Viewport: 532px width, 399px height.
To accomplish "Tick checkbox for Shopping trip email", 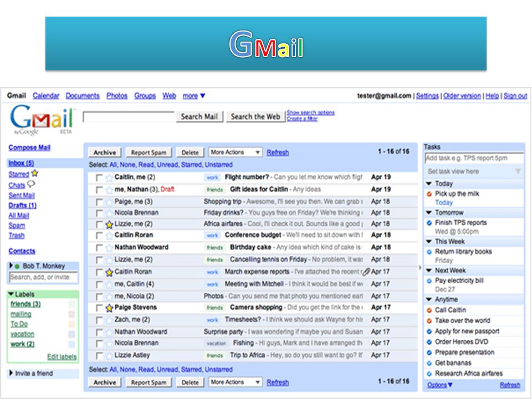I will click(x=99, y=202).
